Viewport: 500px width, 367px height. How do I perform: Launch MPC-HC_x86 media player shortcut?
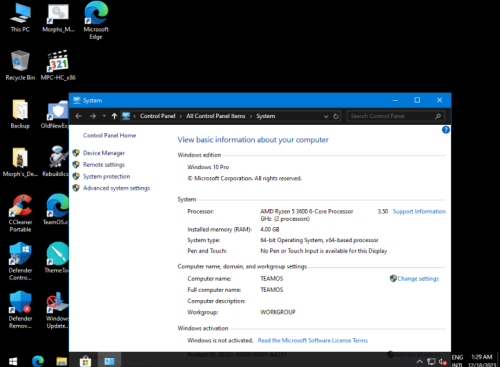point(58,65)
